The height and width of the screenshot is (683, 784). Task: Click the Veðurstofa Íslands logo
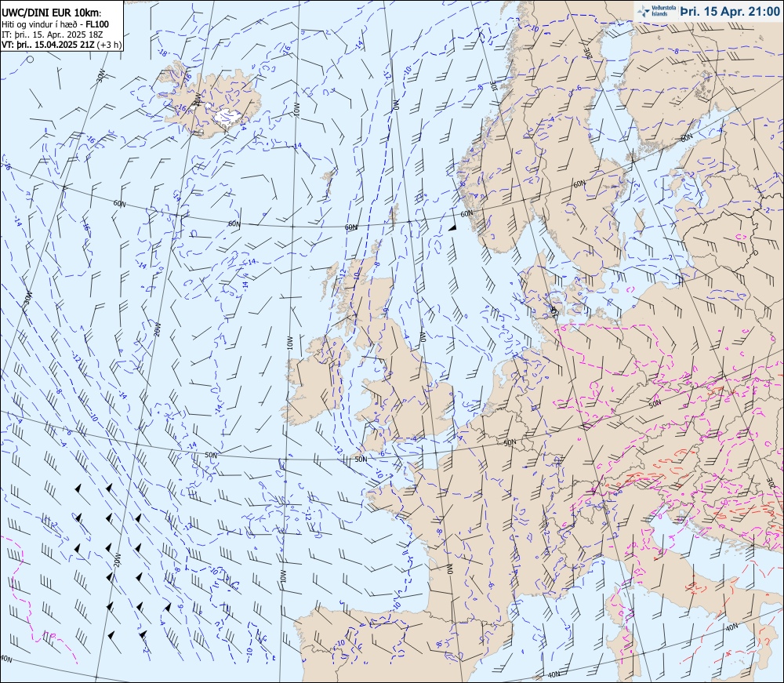click(x=655, y=11)
